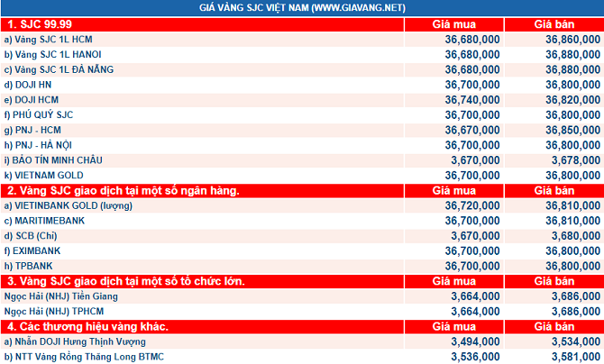Select the '1. SJC 99.99' section header
Viewport: 604px width, 364px height.
(40, 24)
